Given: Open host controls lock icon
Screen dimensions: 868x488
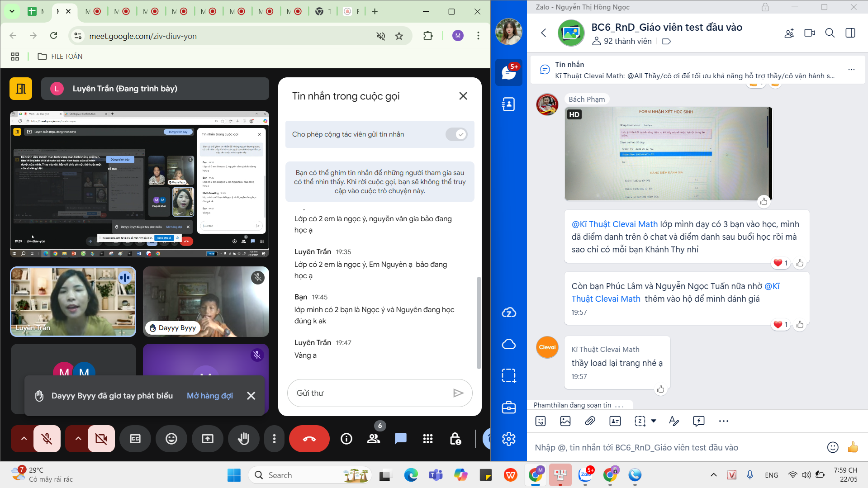Looking at the screenshot, I should (x=455, y=439).
